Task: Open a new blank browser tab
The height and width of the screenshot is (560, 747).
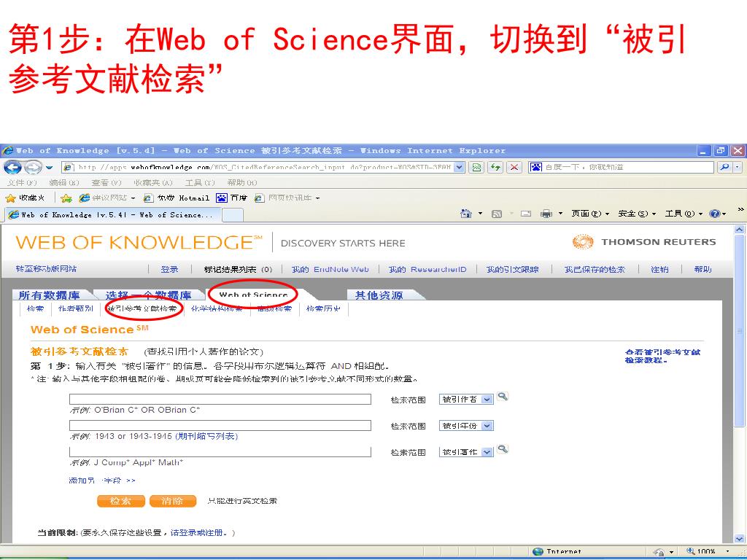Action: click(233, 215)
